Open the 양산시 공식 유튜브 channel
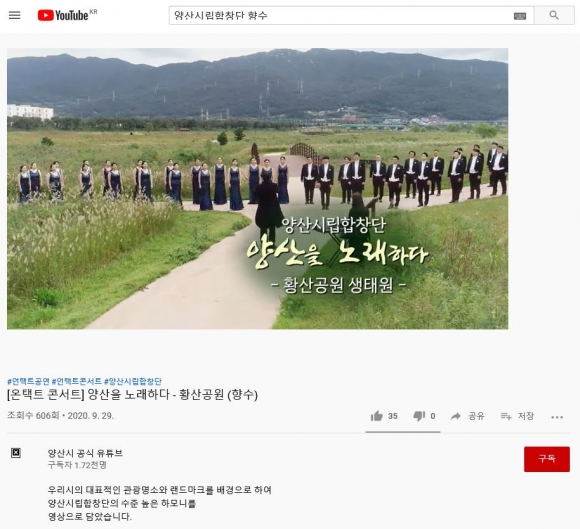 pos(85,453)
